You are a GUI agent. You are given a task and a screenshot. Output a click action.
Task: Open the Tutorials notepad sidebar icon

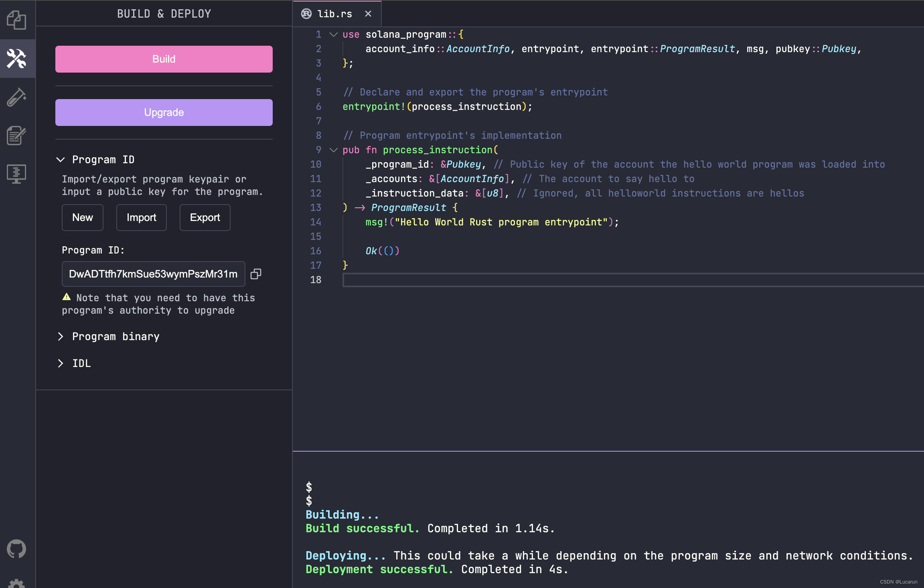pyautogui.click(x=16, y=136)
